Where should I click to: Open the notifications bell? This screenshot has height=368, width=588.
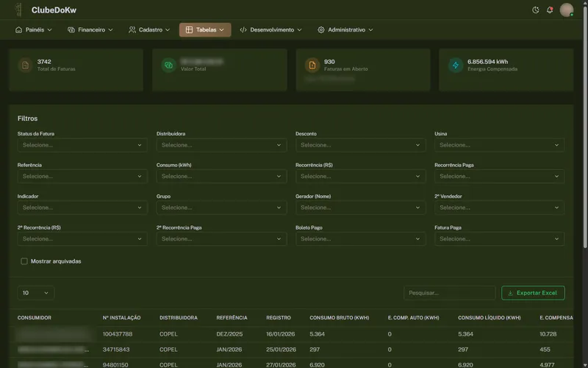(550, 10)
